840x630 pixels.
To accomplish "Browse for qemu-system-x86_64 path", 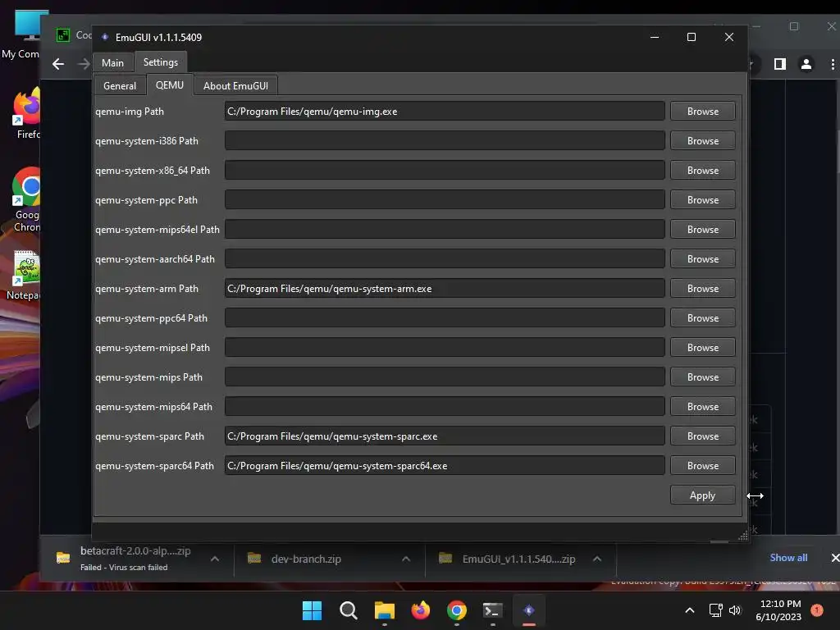I will 702,171.
